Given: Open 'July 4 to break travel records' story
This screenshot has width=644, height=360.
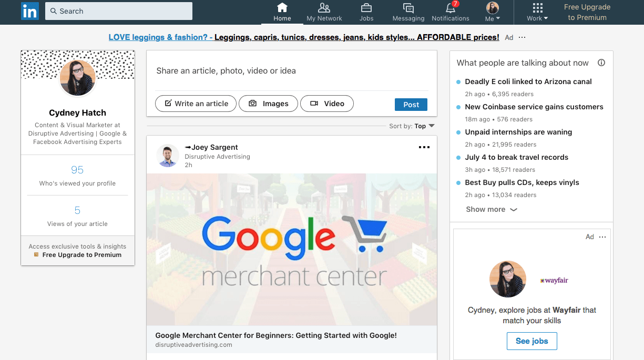Looking at the screenshot, I should [517, 157].
